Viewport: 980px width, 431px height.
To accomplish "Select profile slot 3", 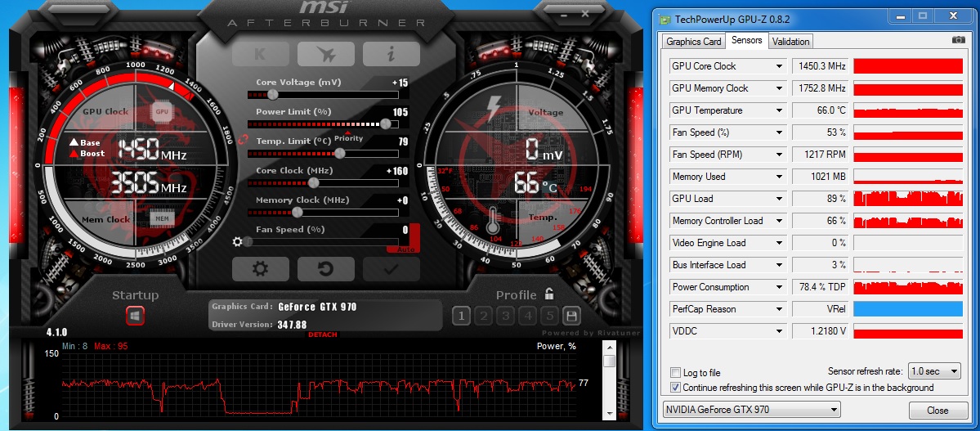I will (506, 316).
